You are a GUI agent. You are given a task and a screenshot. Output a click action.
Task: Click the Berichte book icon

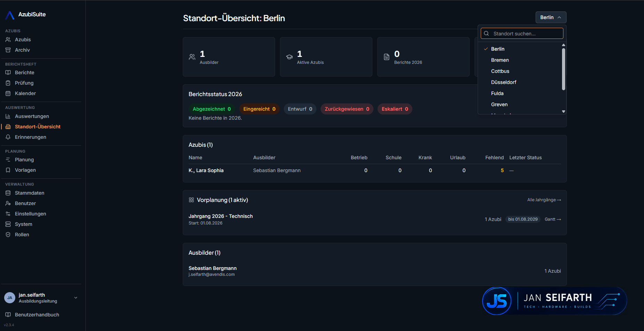[8, 73]
